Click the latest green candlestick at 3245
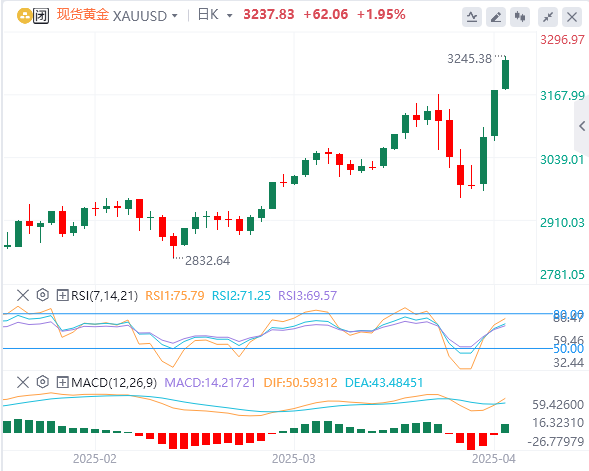 [x=506, y=74]
